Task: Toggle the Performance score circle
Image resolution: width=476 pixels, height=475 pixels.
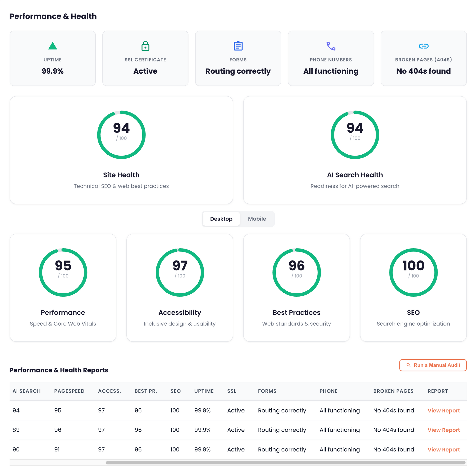Action: (63, 273)
